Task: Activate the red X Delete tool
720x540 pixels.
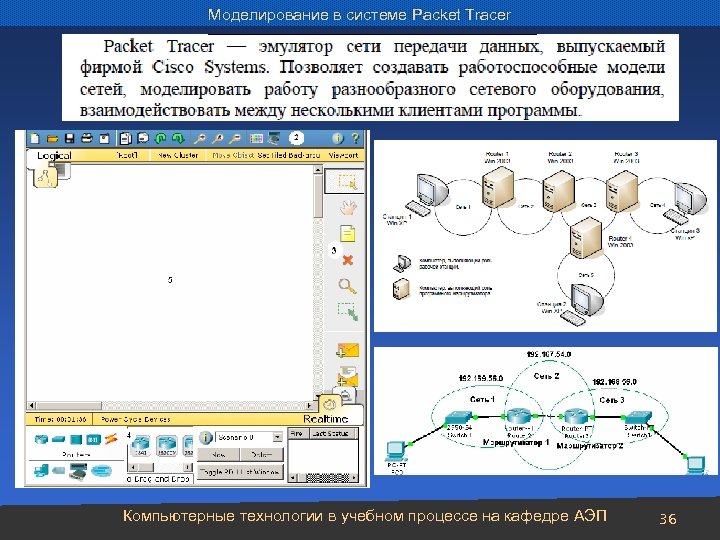Action: pyautogui.click(x=348, y=260)
